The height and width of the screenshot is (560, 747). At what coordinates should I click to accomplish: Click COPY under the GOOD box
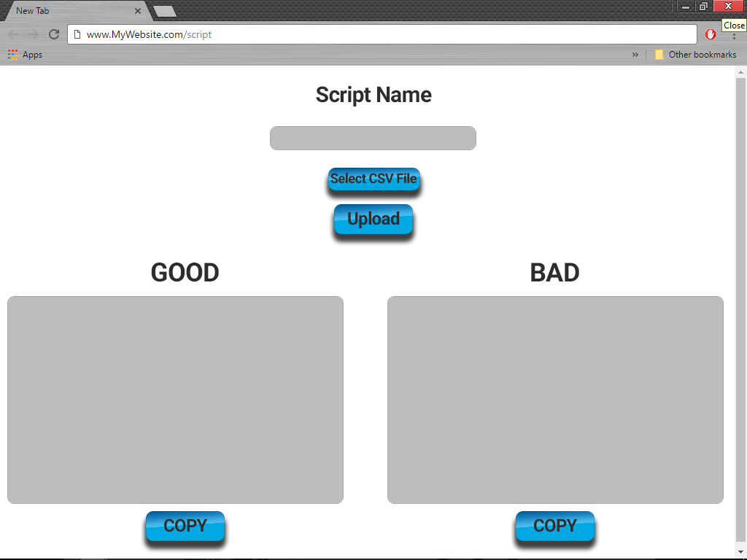pyautogui.click(x=185, y=526)
